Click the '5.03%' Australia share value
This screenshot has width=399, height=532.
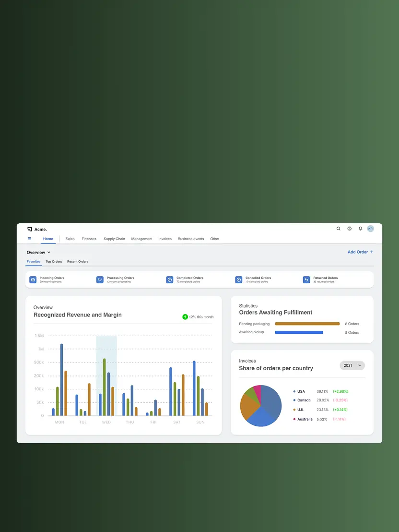(322, 420)
